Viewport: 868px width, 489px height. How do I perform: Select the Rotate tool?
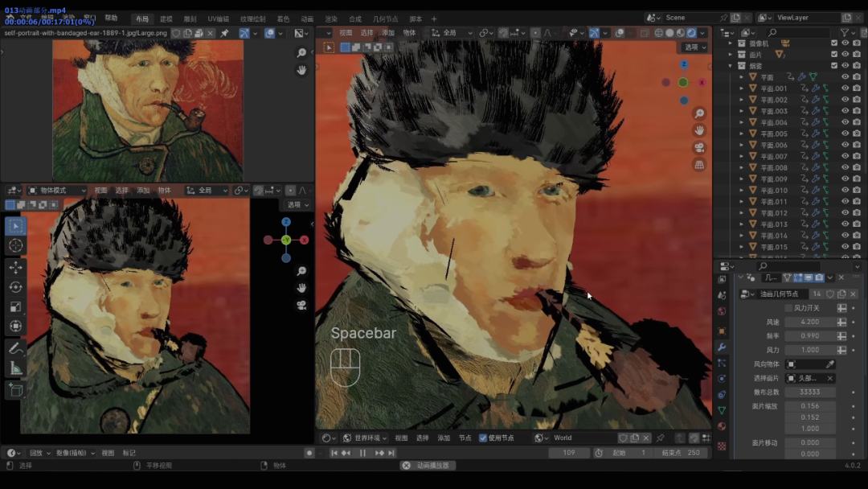tap(15, 287)
